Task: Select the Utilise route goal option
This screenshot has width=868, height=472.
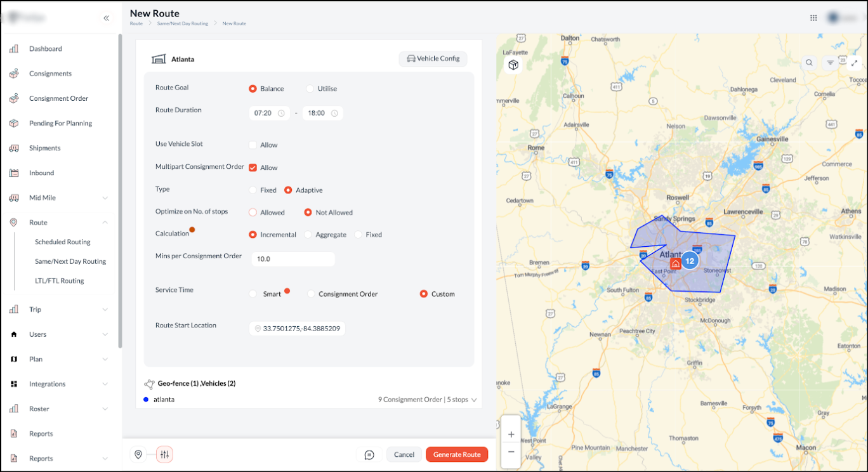Action: tap(310, 89)
